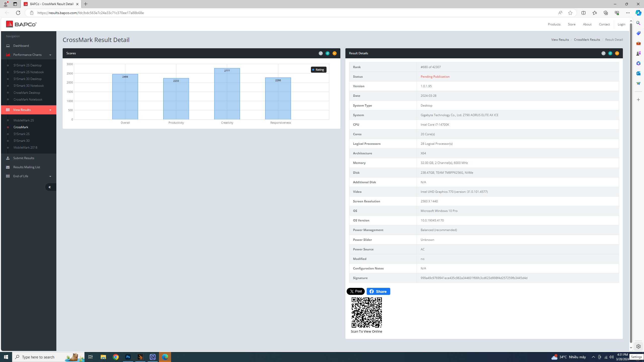Click the Creativity score bar
Image resolution: width=644 pixels, height=362 pixels.
pos(227,94)
